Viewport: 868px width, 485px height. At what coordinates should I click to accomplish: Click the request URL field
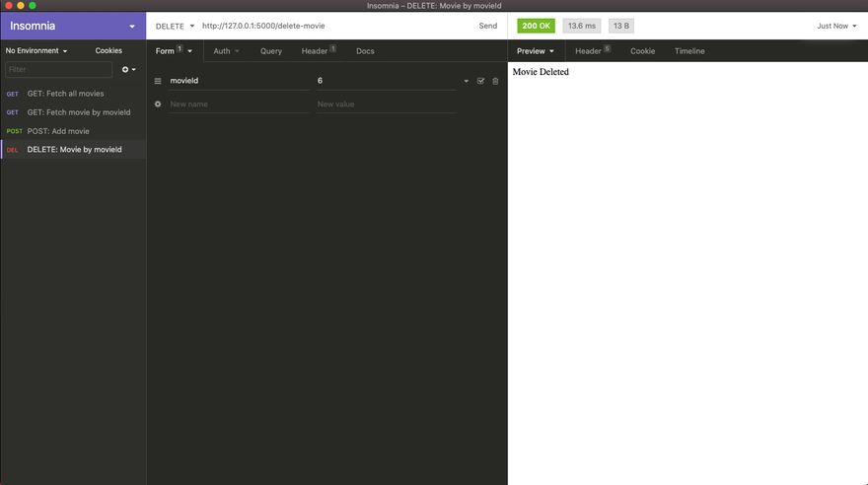pos(335,26)
